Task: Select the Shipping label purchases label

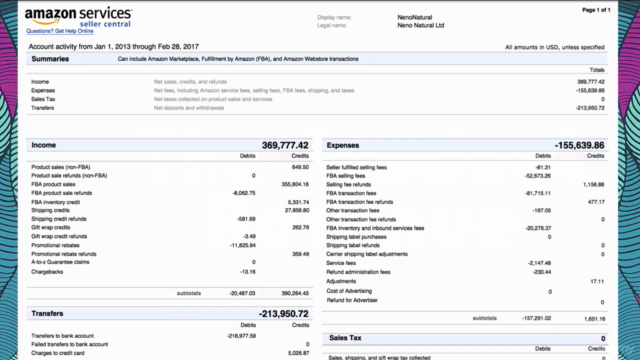Action: [356, 237]
